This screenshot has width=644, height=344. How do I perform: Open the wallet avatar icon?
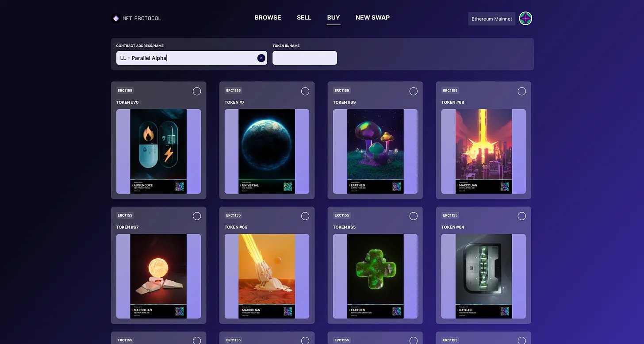pyautogui.click(x=525, y=19)
